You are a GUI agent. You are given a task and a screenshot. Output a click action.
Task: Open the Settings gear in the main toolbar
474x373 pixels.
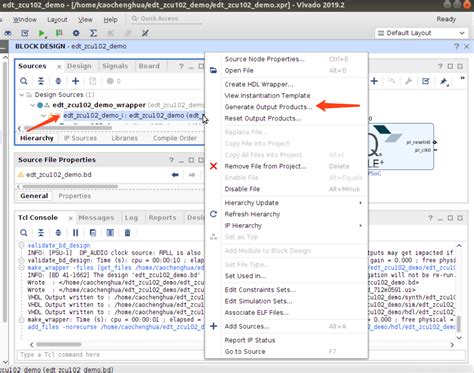pos(76,33)
